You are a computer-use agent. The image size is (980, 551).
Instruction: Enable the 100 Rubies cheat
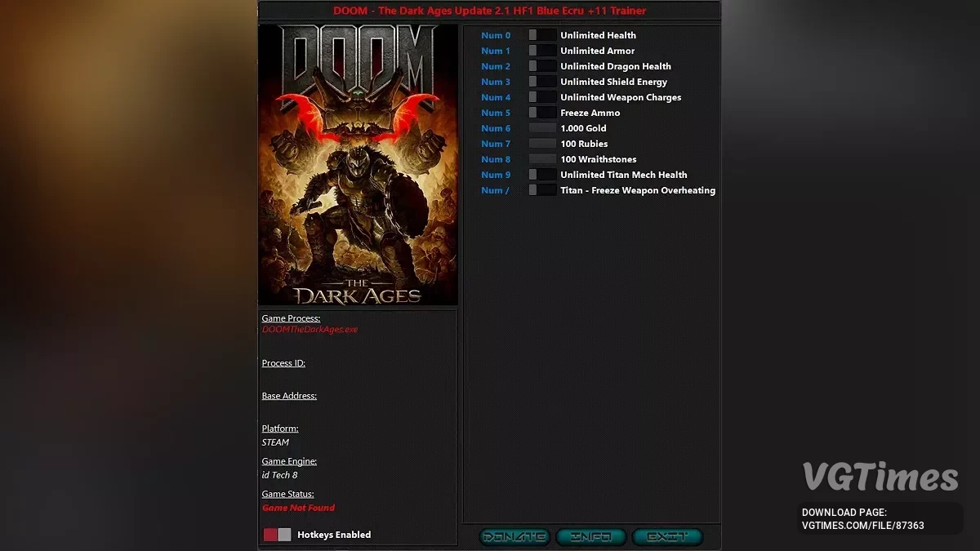[x=541, y=144]
